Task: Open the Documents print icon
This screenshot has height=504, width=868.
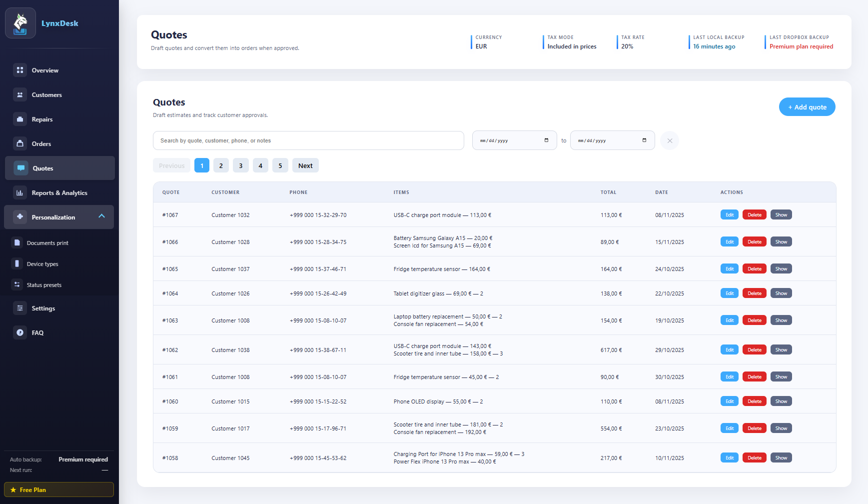Action: [x=16, y=242]
